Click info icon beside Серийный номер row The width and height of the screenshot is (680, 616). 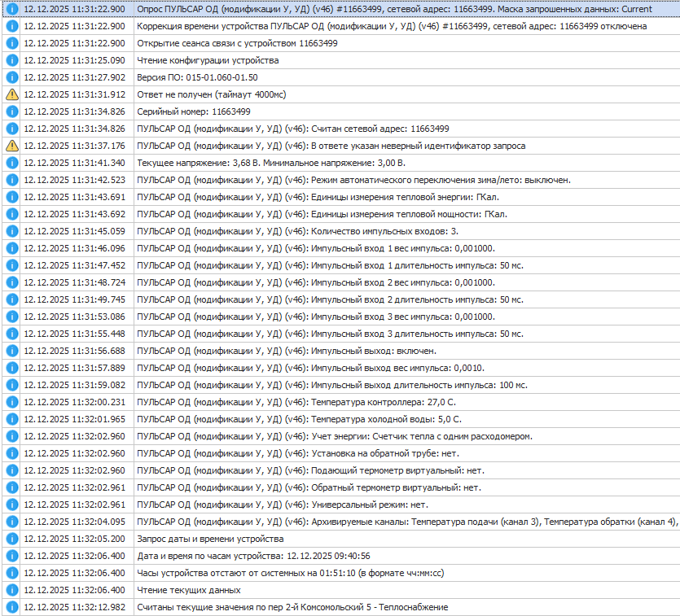pyautogui.click(x=11, y=111)
